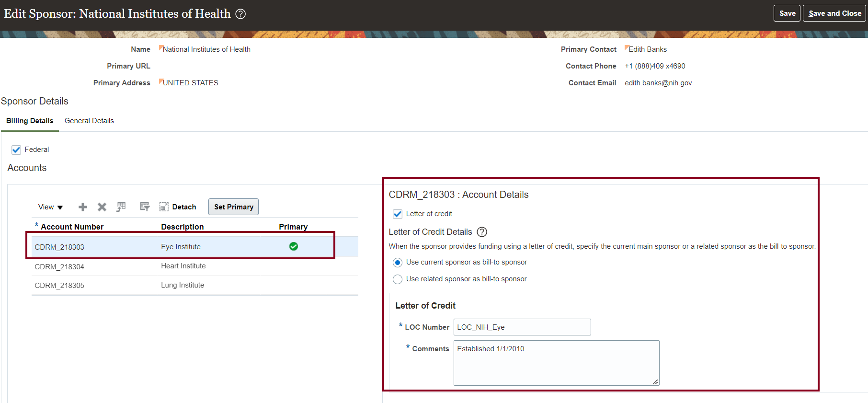Click in the Comments text area
868x403 pixels.
[x=557, y=363]
